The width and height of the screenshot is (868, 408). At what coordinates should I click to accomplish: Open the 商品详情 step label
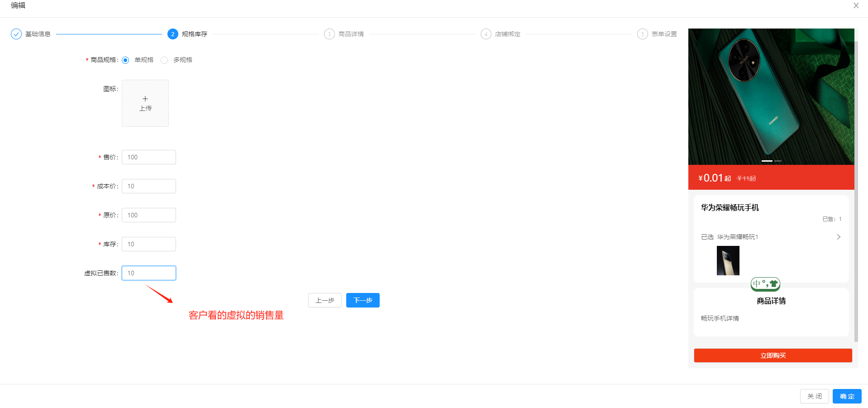point(351,34)
